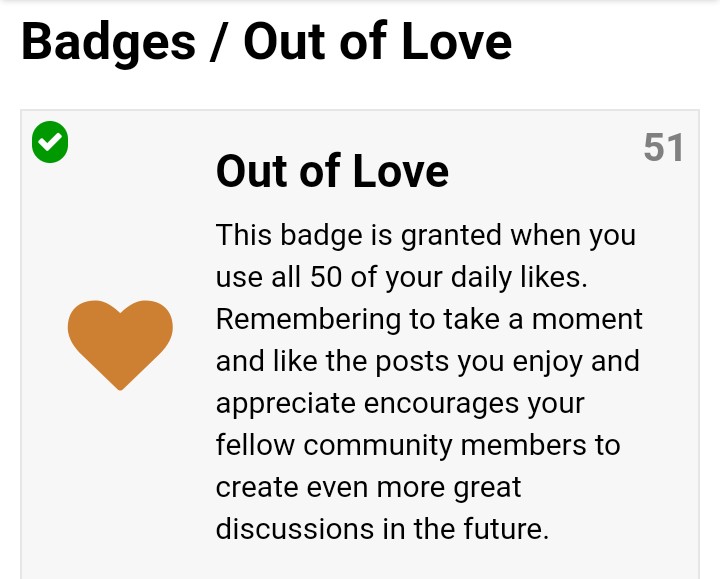Click 'fellow community members to' line
The image size is (720, 579).
(x=418, y=445)
